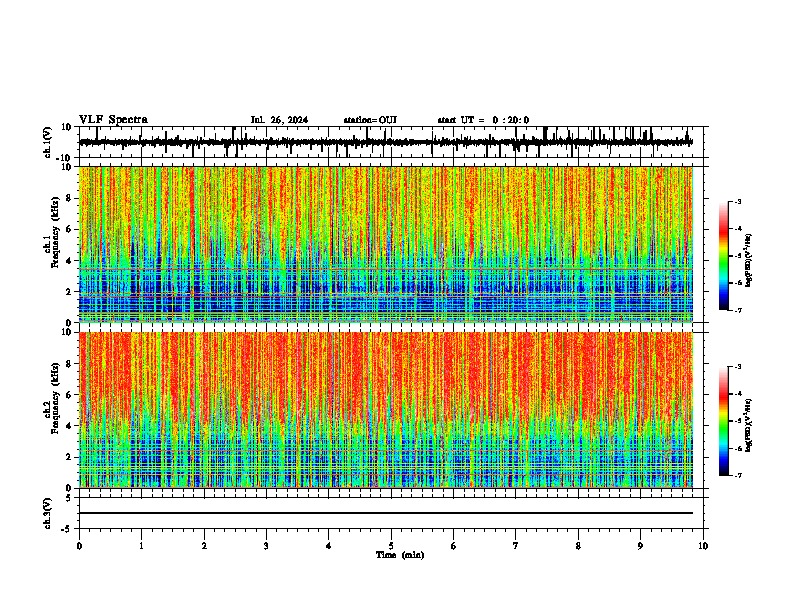The width and height of the screenshot is (792, 612).
Task: Click the "-7" value on ch.2 colorbar
Action: 738,475
